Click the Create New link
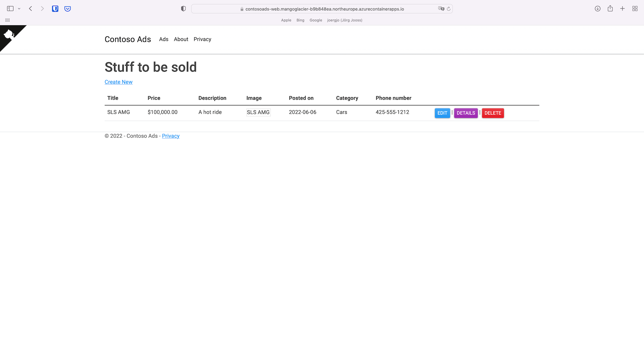 pyautogui.click(x=118, y=82)
